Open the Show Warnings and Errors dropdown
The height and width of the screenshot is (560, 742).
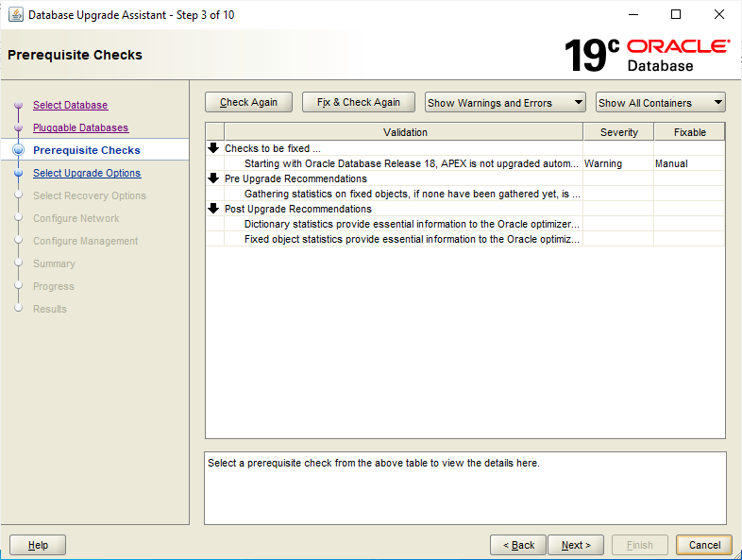click(x=505, y=102)
